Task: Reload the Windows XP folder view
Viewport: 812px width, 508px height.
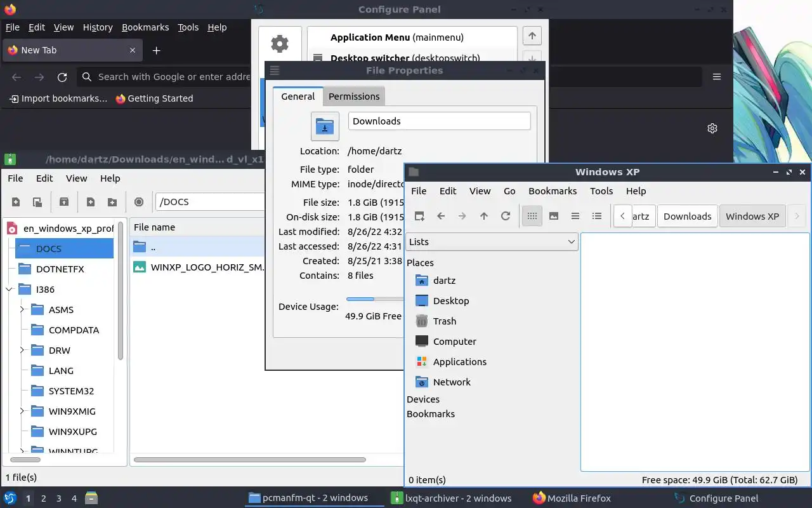Action: (506, 216)
